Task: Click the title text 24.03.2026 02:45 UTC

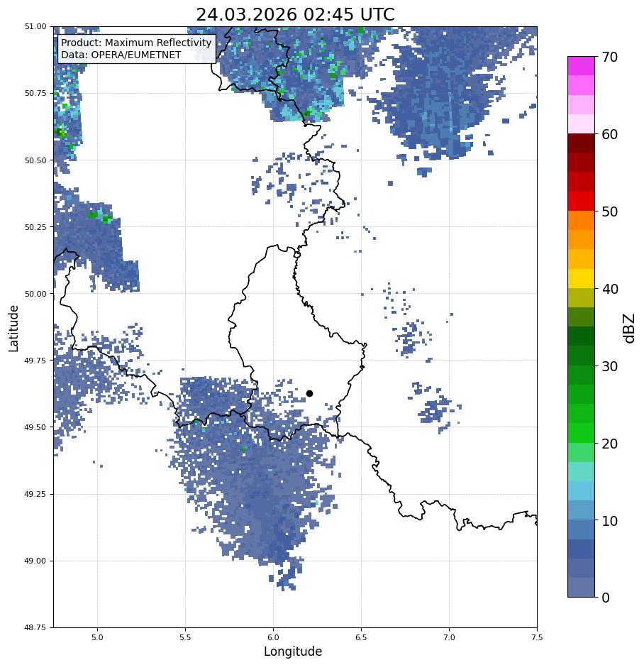Action: click(x=295, y=14)
